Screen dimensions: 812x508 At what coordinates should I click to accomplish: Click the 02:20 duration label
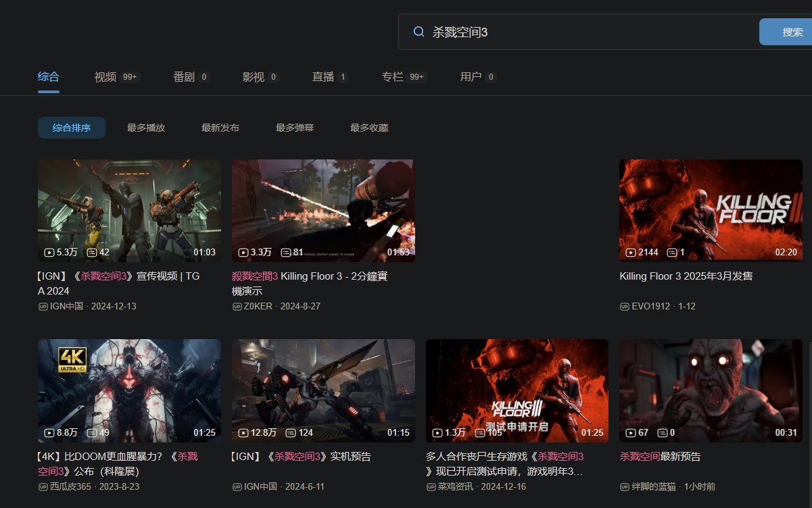point(786,253)
